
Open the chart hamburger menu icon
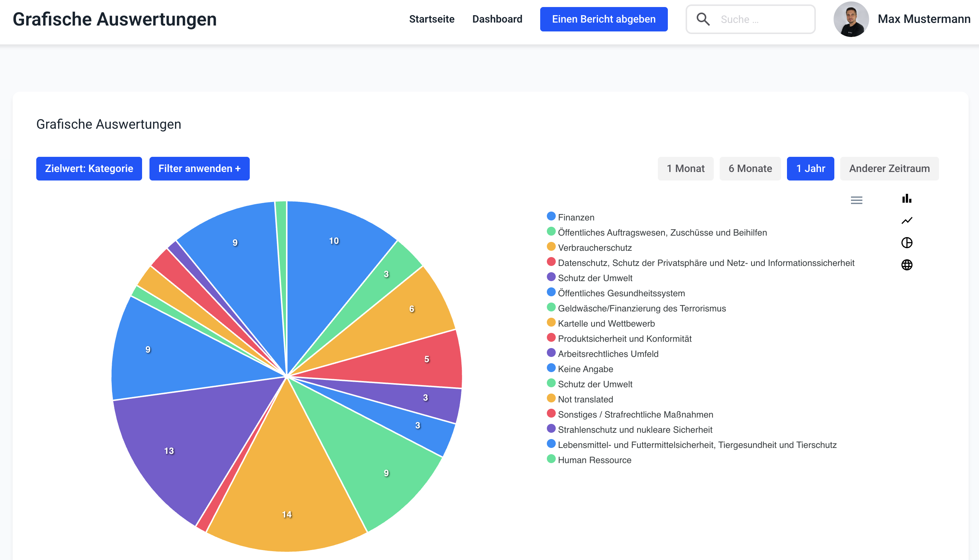click(x=856, y=200)
